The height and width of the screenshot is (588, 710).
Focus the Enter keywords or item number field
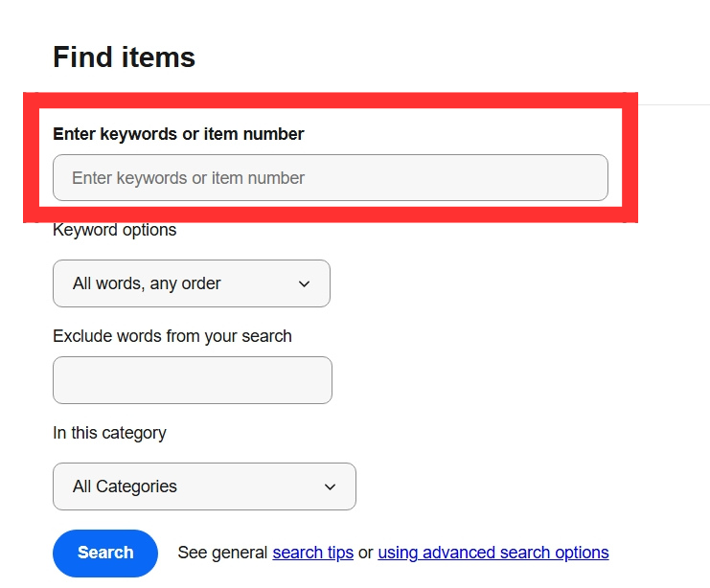[x=330, y=178]
